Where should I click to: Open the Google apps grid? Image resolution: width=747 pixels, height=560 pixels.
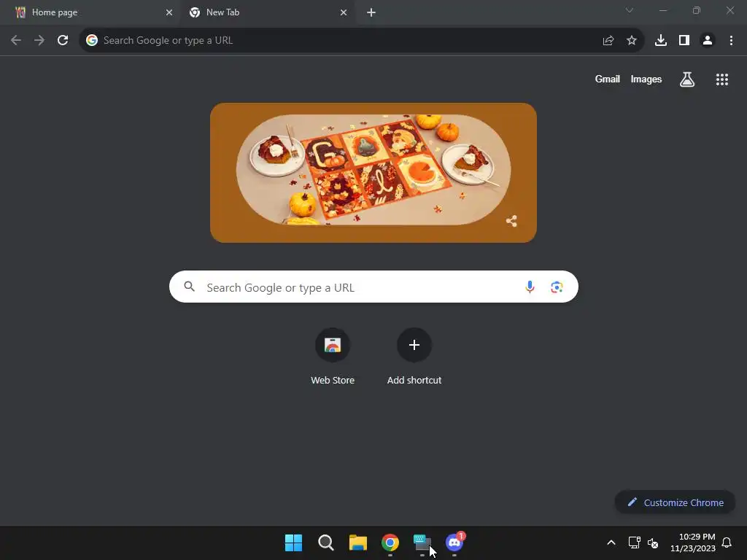click(x=722, y=79)
